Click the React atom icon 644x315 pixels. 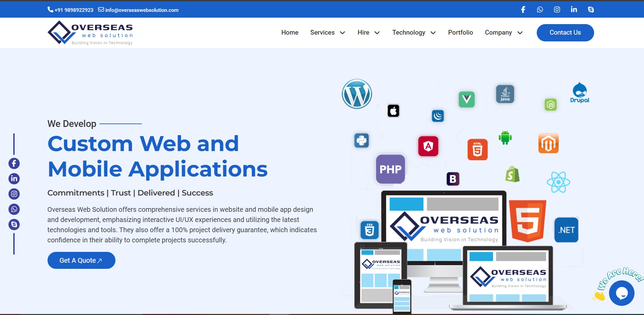coord(558,182)
